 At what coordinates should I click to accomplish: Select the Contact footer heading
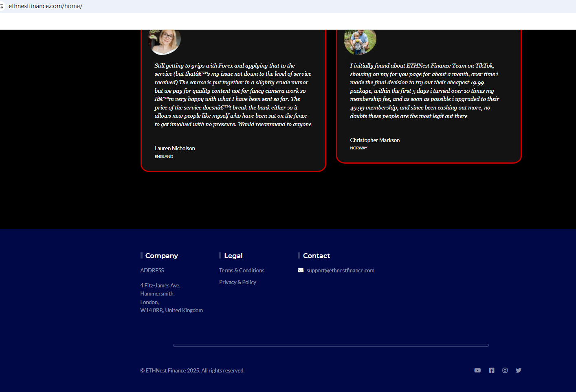[316, 256]
